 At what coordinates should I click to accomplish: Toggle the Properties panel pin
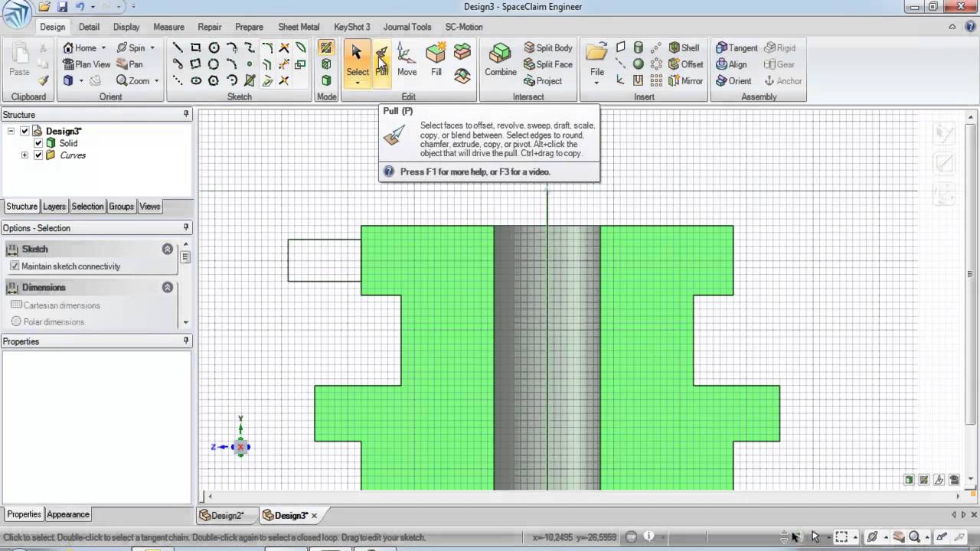pos(186,341)
